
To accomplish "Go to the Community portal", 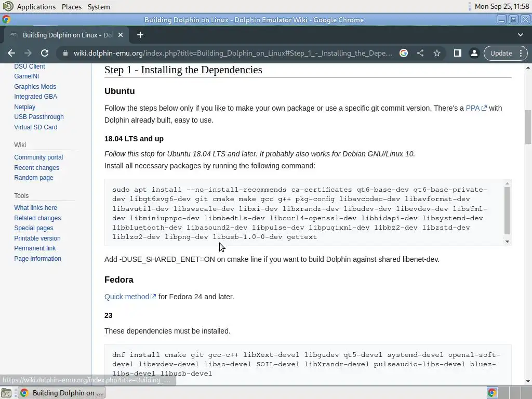I will click(38, 157).
